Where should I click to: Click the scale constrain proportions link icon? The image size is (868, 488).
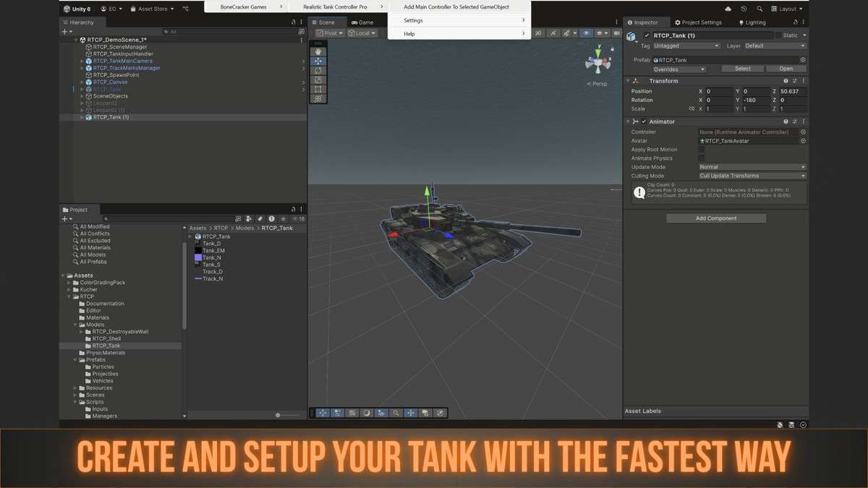coord(692,109)
